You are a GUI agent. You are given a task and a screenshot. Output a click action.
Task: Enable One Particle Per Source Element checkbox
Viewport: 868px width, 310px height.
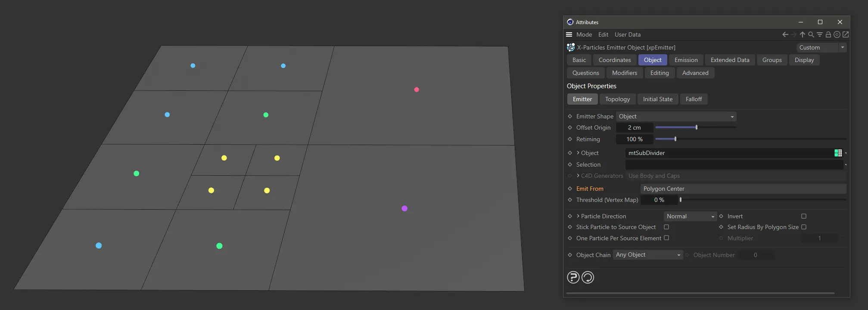[x=666, y=238]
